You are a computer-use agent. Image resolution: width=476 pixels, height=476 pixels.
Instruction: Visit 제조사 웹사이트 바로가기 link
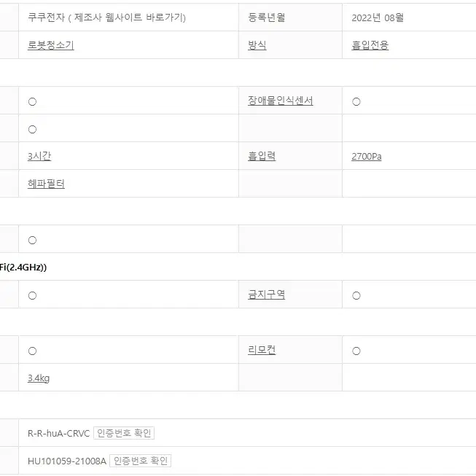tap(129, 17)
